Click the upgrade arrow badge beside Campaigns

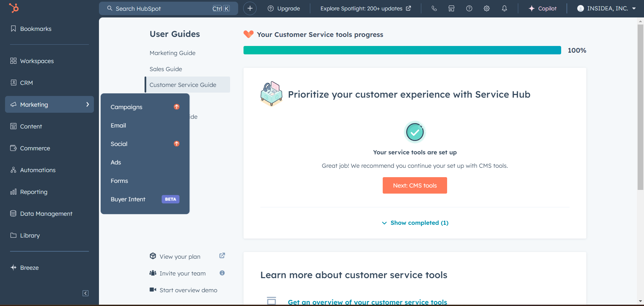click(x=177, y=107)
